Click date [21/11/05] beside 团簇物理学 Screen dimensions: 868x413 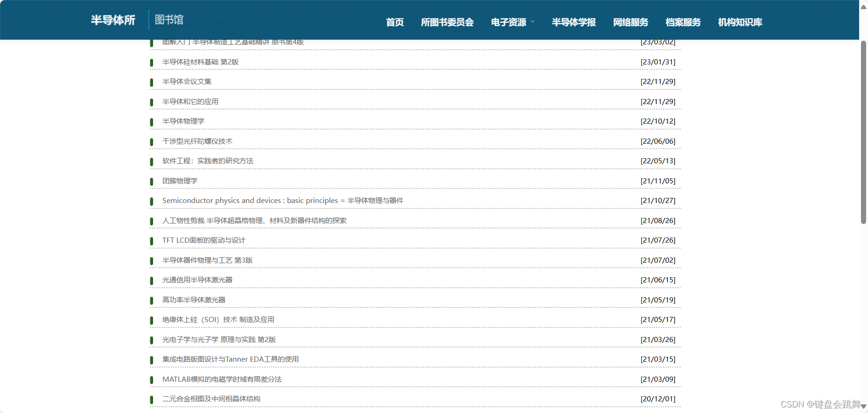pyautogui.click(x=658, y=181)
